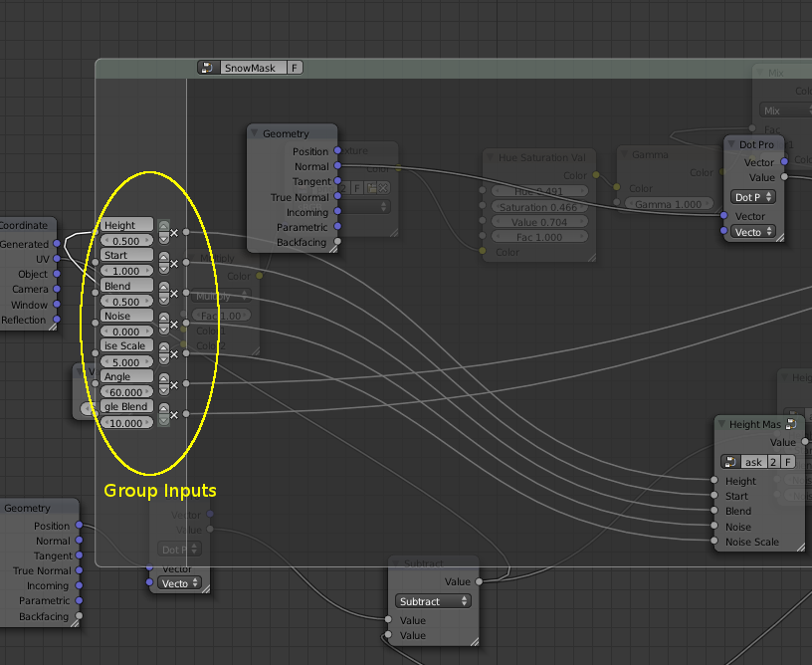Click the user count 2 on Height Mask
The width and height of the screenshot is (812, 665).
773,462
